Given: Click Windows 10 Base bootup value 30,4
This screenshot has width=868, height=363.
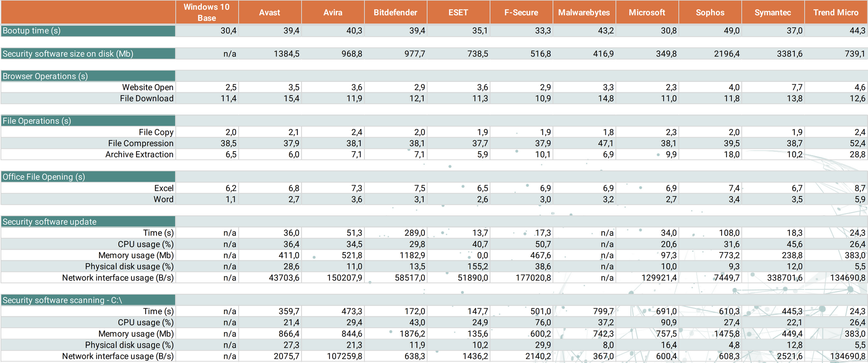Looking at the screenshot, I should point(228,31).
